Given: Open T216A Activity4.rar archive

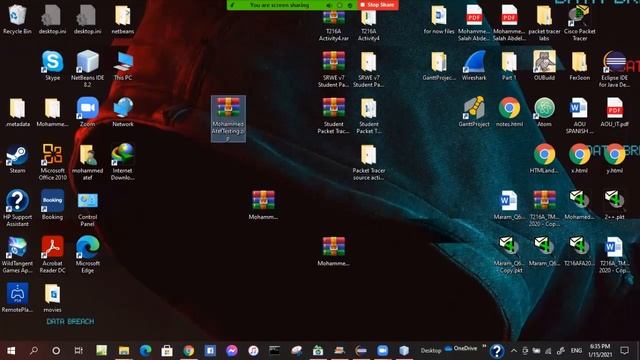Looking at the screenshot, I should pyautogui.click(x=333, y=25).
